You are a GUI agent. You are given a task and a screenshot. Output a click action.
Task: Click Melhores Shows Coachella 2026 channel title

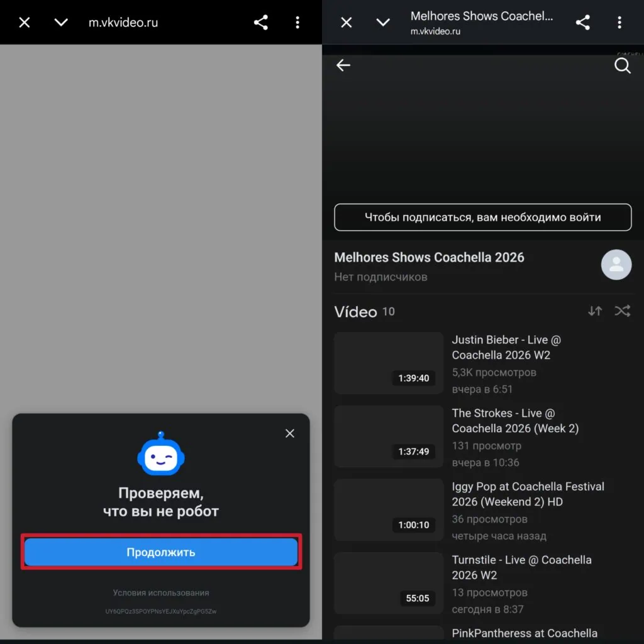pyautogui.click(x=429, y=257)
